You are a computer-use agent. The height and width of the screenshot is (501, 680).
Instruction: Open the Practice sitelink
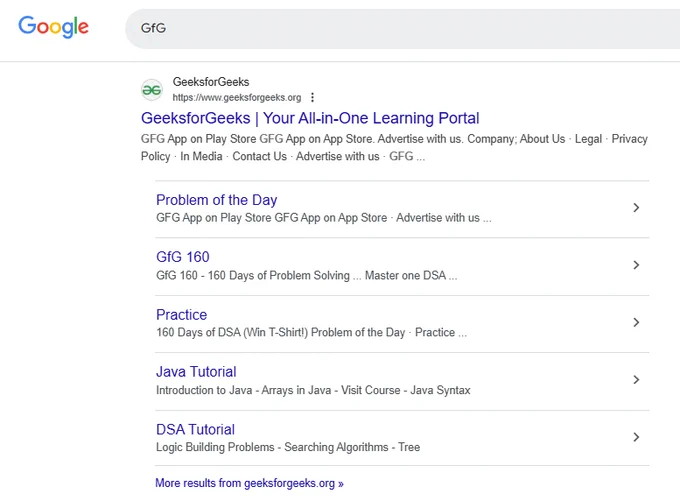point(181,314)
